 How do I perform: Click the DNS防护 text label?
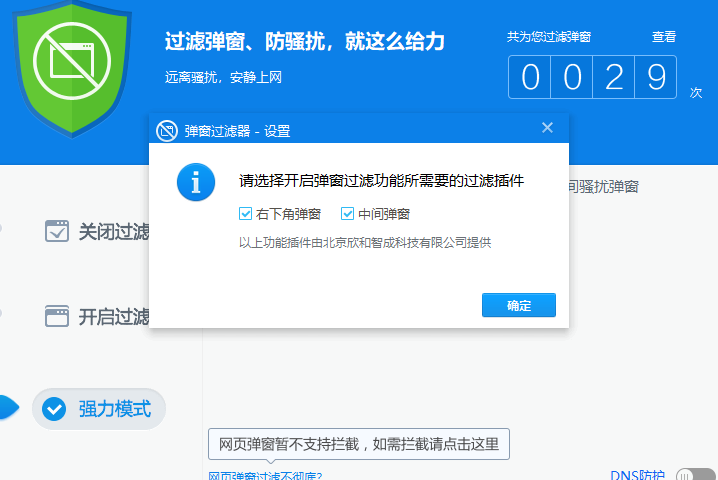637,475
